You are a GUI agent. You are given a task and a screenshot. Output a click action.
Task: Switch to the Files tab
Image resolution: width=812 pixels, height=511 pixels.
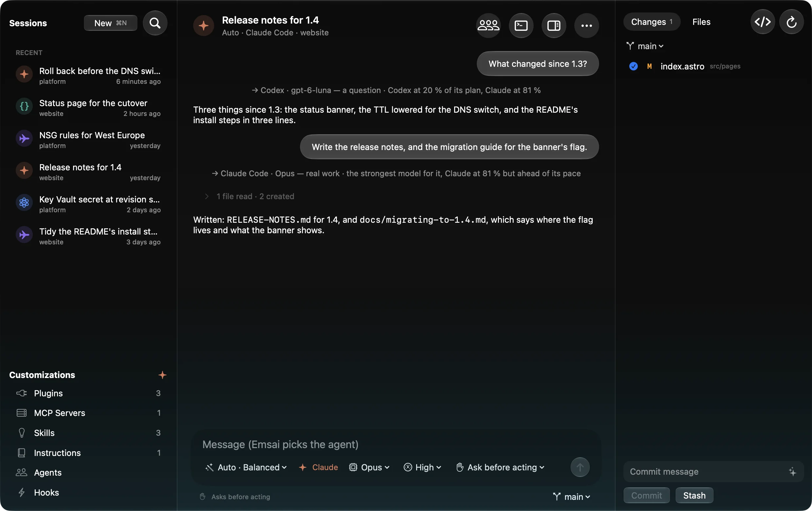point(701,22)
